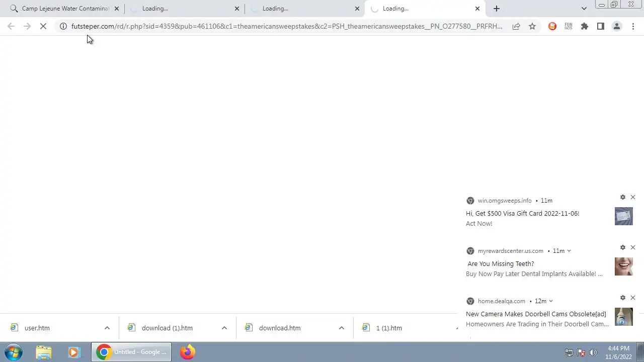
Task: Dismiss the win.omgsweeps.info notification
Action: click(x=633, y=197)
